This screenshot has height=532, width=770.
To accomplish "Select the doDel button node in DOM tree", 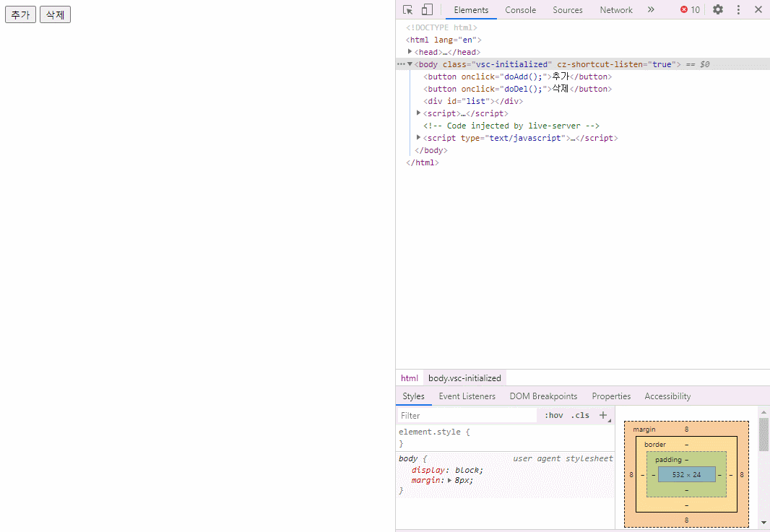I will 518,89.
